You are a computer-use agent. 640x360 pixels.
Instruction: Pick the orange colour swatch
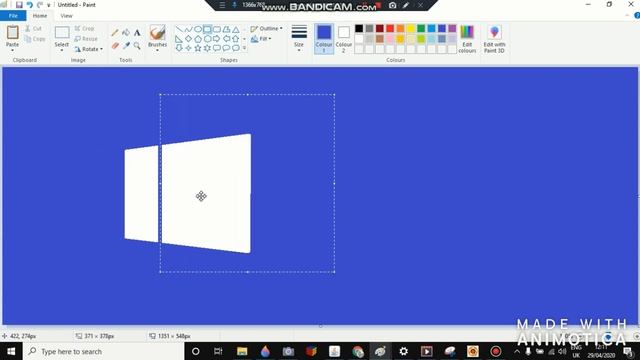point(400,29)
